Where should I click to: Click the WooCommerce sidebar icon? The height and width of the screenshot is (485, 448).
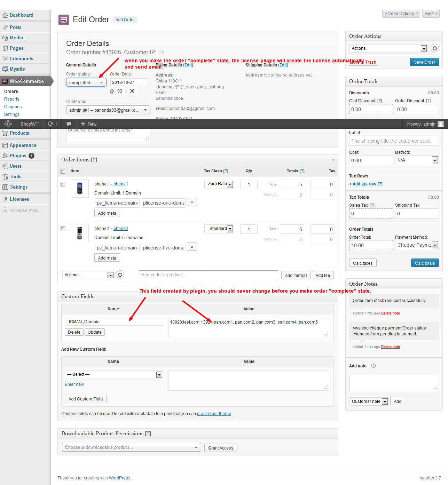(5, 81)
